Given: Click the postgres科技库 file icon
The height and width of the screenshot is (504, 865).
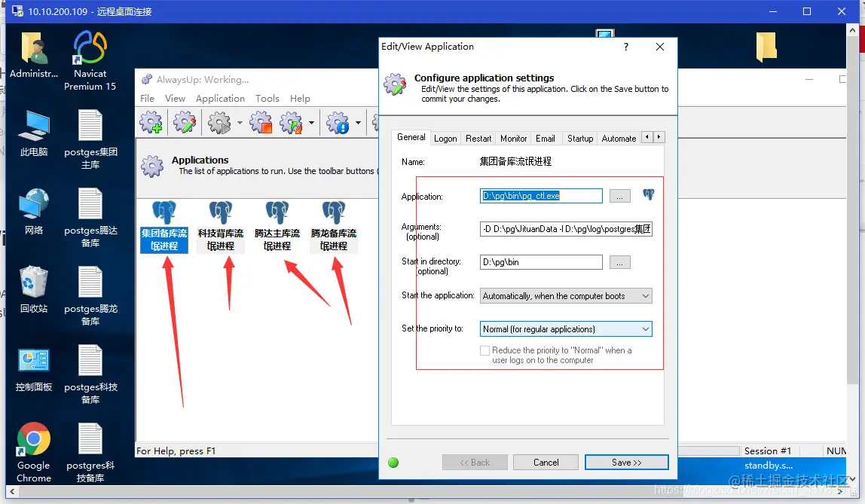Looking at the screenshot, I should coord(90,453).
